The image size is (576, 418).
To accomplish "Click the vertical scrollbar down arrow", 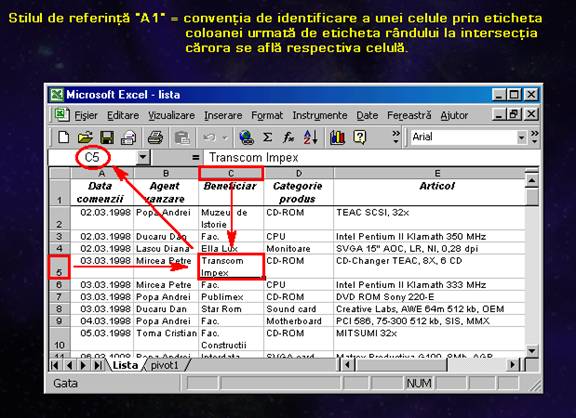I will point(532,350).
